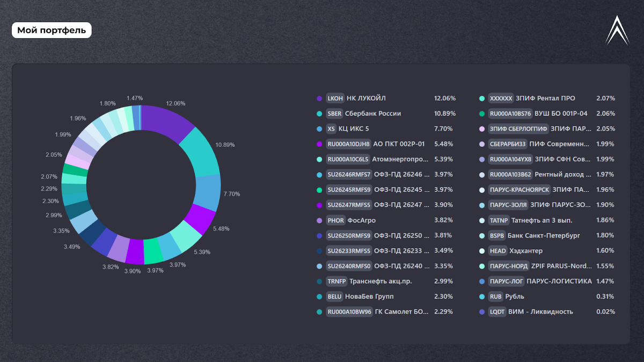
Task: Click the RU000A10C6L5 ticker badge
Action: point(348,159)
